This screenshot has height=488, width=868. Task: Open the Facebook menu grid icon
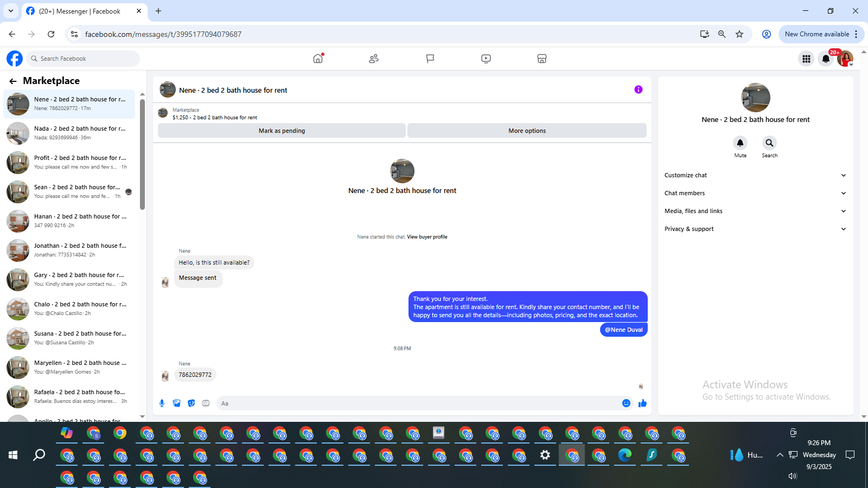807,59
